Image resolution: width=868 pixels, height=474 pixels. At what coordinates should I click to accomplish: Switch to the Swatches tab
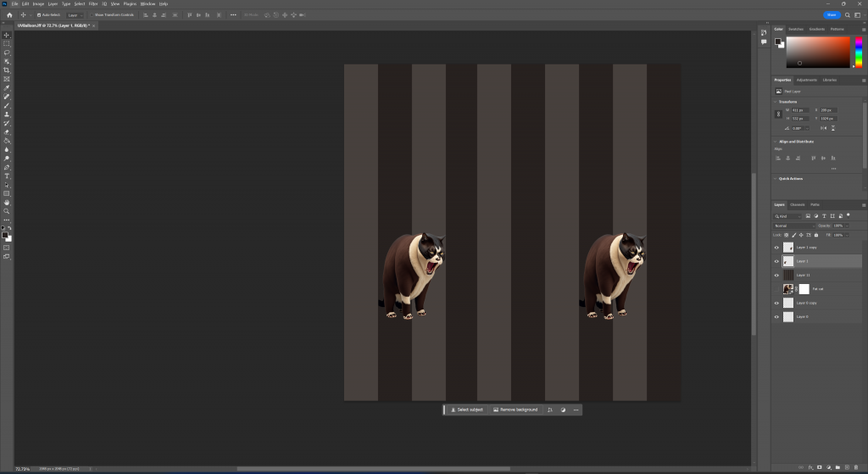point(795,30)
